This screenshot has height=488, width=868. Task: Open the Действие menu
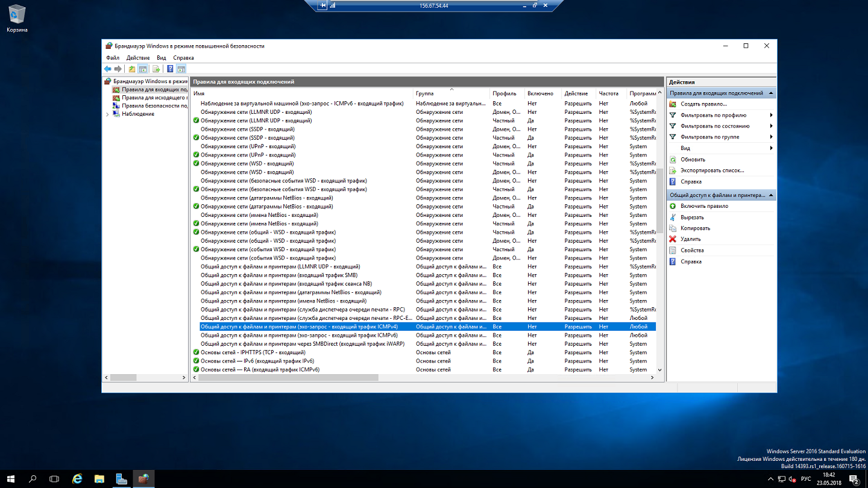[x=138, y=58]
